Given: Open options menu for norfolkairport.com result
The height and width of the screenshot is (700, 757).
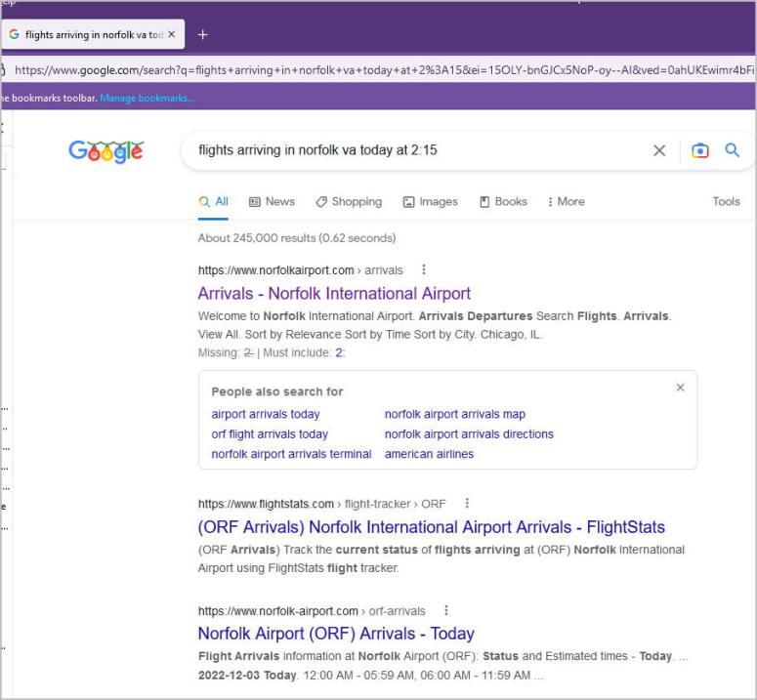Looking at the screenshot, I should tap(423, 270).
